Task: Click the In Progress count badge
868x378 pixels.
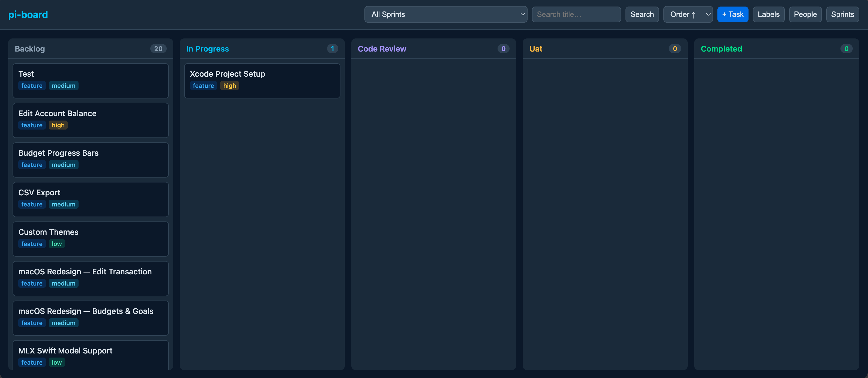Action: (x=332, y=49)
